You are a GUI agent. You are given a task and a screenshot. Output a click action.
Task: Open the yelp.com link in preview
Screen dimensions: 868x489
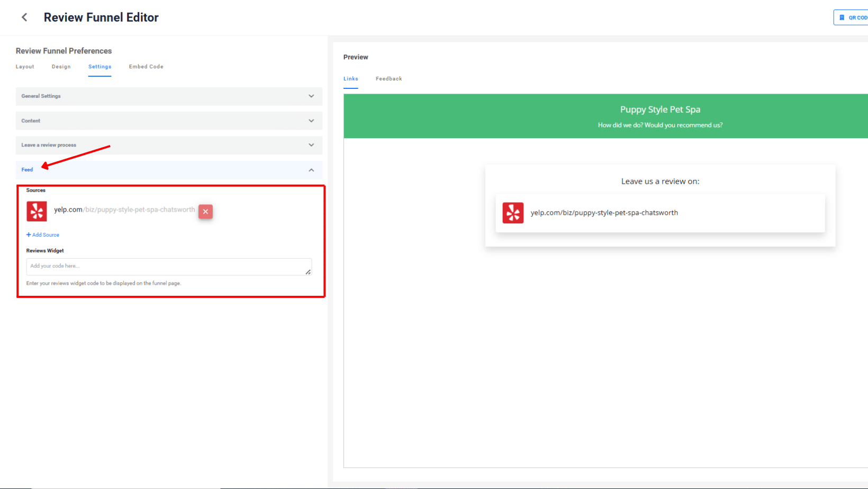coord(604,213)
